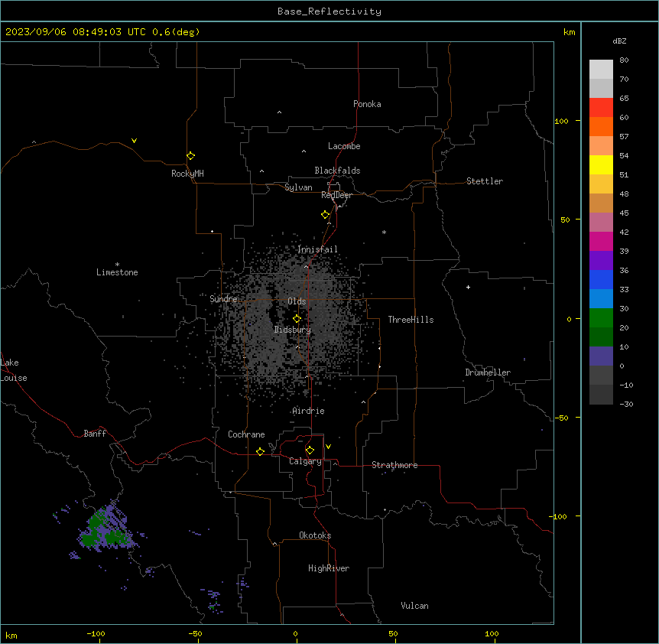
Task: Click the Limestone label
Action: [x=117, y=272]
